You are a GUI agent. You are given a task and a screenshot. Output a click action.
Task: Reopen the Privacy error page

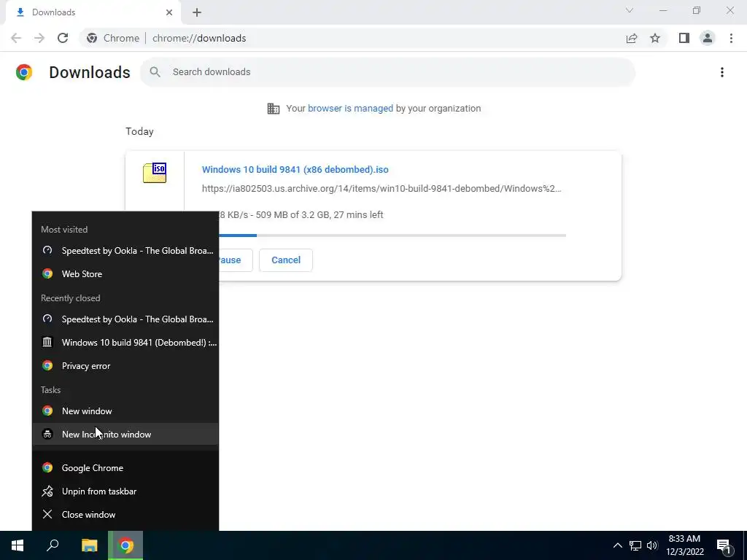tap(125, 366)
